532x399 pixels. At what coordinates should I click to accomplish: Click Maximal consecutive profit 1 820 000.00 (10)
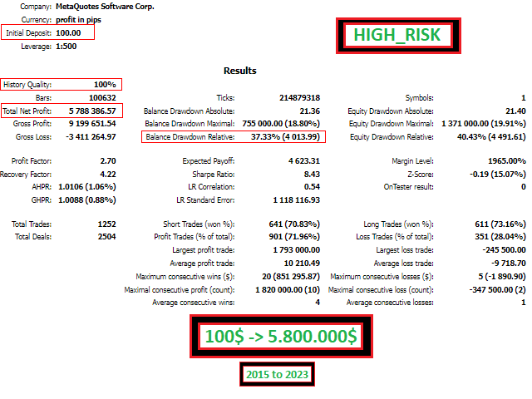pyautogui.click(x=288, y=290)
